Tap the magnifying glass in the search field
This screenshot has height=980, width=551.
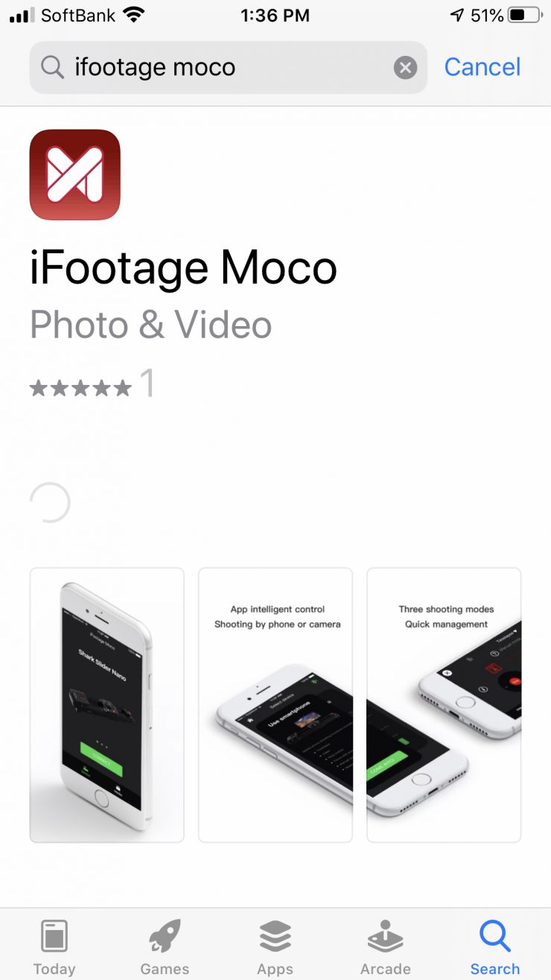[x=52, y=68]
